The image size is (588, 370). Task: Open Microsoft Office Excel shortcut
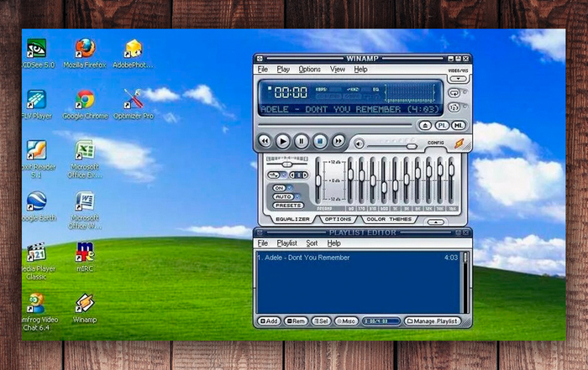85,159
